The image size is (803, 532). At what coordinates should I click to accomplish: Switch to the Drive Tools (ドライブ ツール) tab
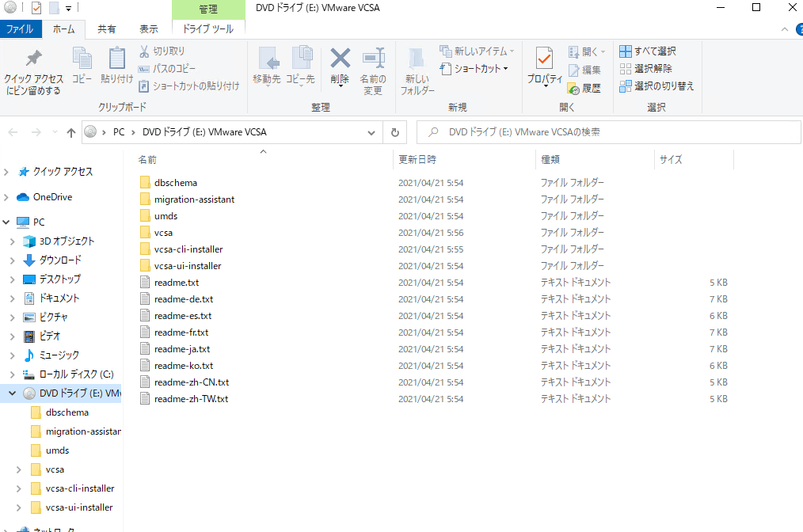(208, 29)
